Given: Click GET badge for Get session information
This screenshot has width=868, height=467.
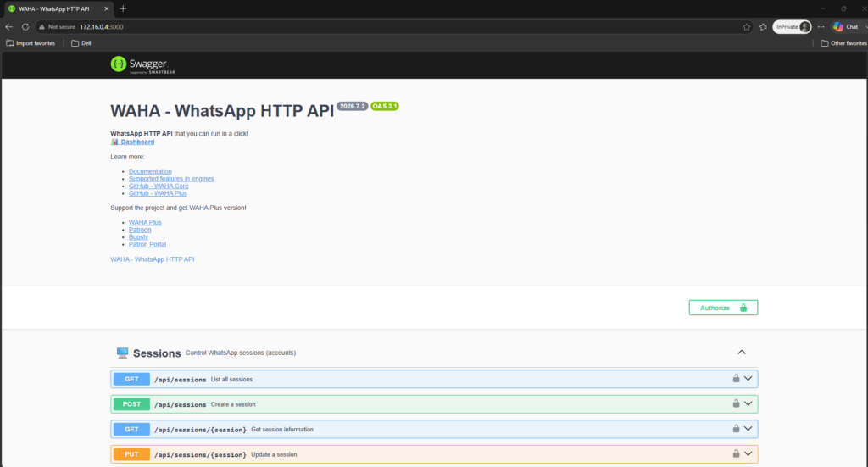Looking at the screenshot, I should click(x=131, y=430).
